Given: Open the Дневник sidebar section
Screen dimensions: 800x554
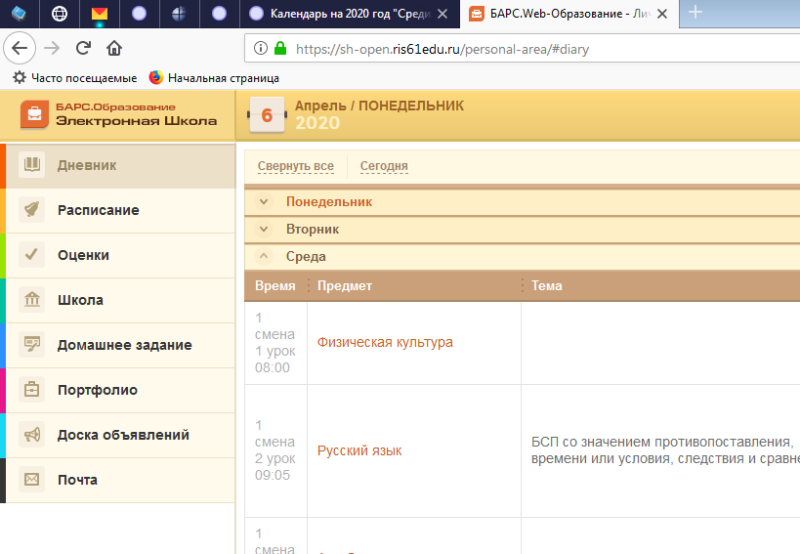Looking at the screenshot, I should [86, 166].
